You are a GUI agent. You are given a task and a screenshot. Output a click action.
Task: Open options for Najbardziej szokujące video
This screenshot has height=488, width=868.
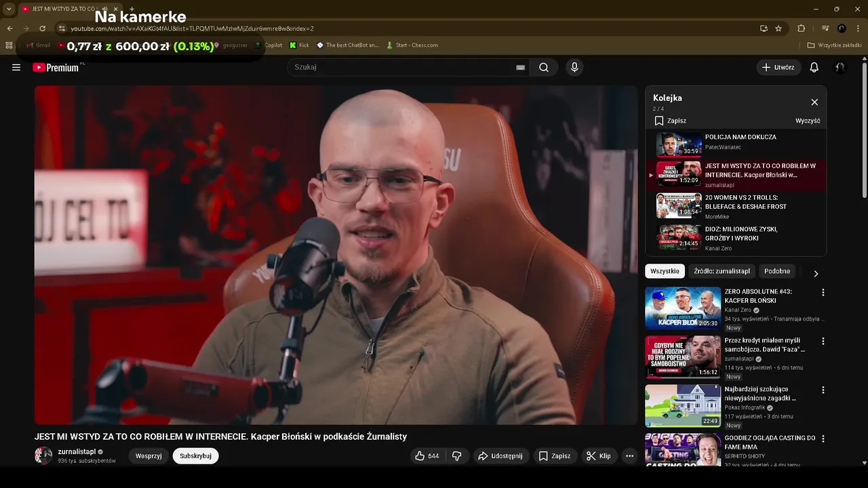coord(823,390)
